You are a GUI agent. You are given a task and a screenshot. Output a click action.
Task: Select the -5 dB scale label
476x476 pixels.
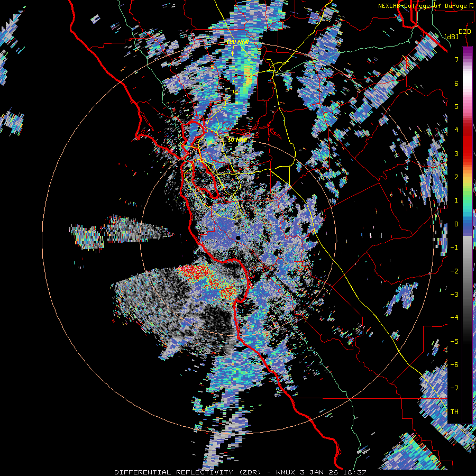[x=454, y=341]
